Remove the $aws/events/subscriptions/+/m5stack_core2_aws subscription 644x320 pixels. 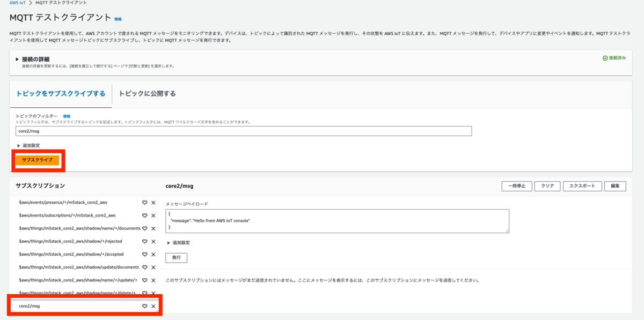(x=153, y=215)
